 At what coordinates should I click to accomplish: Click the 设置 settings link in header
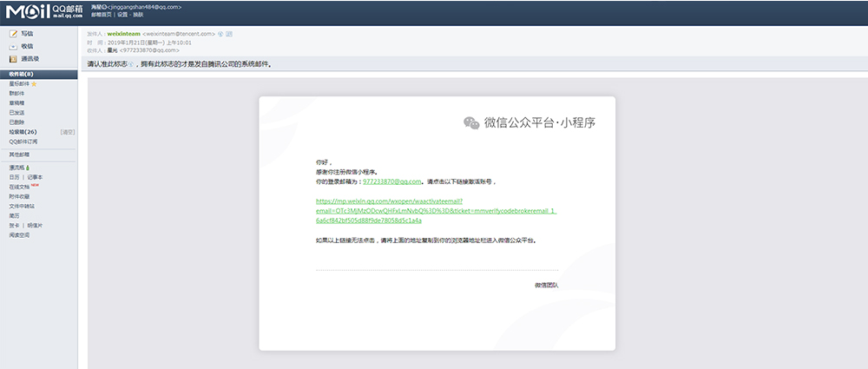pos(122,15)
